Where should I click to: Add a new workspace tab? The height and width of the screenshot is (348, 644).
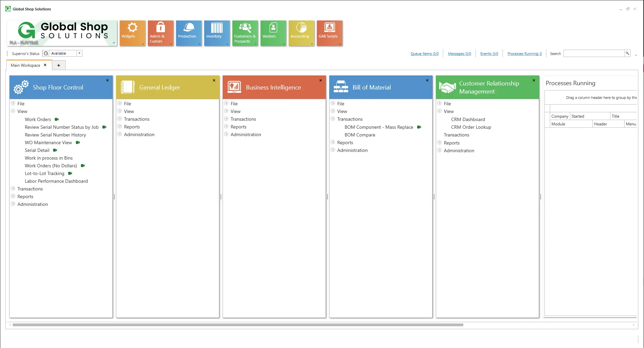coord(59,65)
